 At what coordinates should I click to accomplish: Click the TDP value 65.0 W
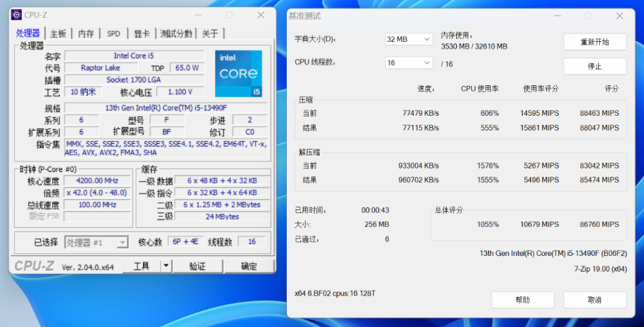tap(187, 68)
